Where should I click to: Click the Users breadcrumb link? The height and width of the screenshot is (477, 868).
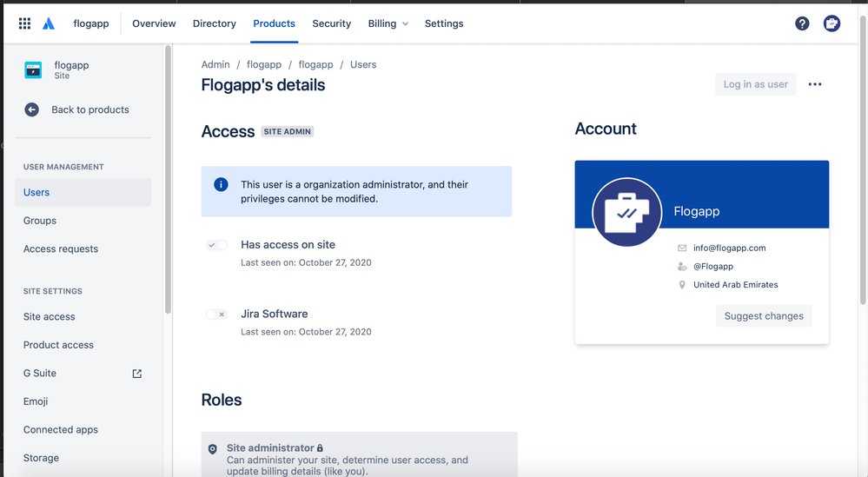pos(363,64)
